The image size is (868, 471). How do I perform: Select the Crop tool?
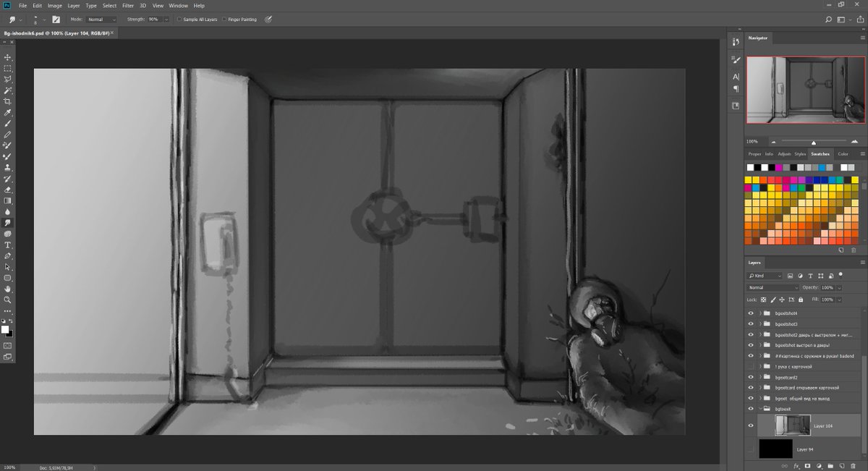8,101
